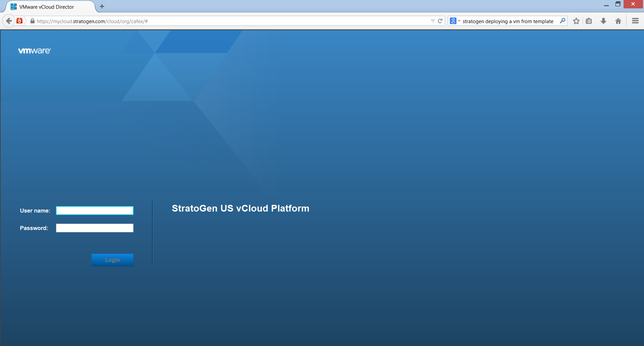Click the User name label
The width and height of the screenshot is (644, 346).
click(x=35, y=211)
